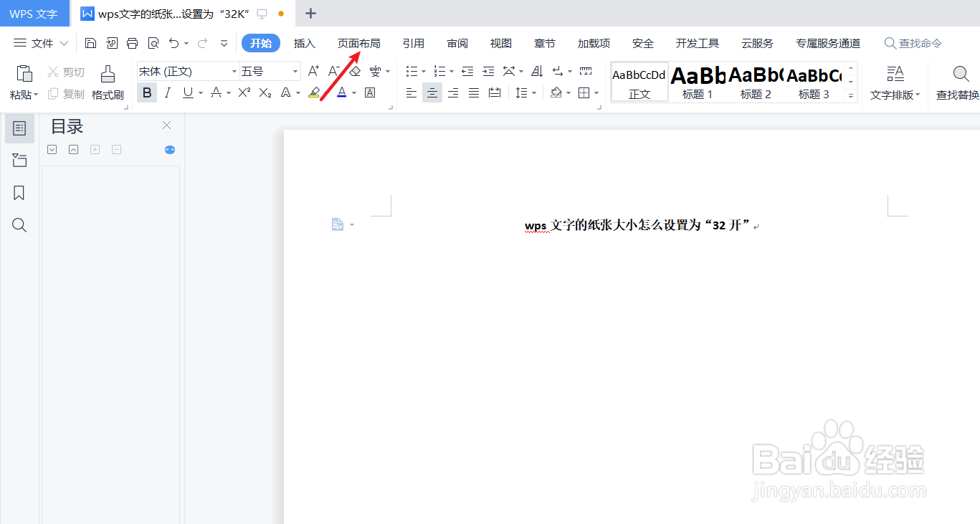Decrease font size with A- icon
The width and height of the screenshot is (980, 524).
tap(334, 71)
